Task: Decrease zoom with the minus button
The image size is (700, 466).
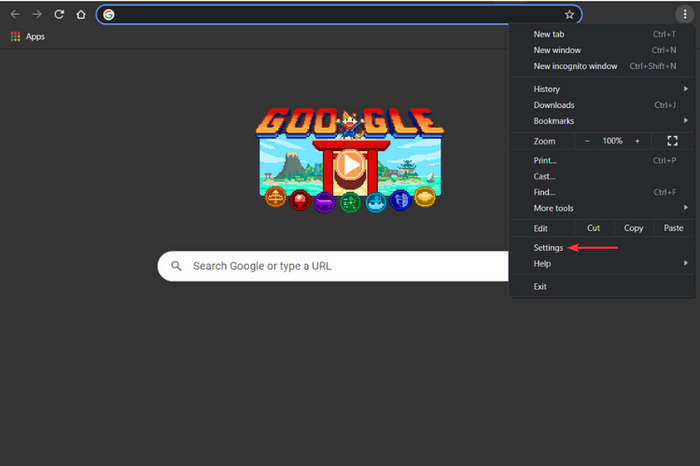Action: (588, 141)
